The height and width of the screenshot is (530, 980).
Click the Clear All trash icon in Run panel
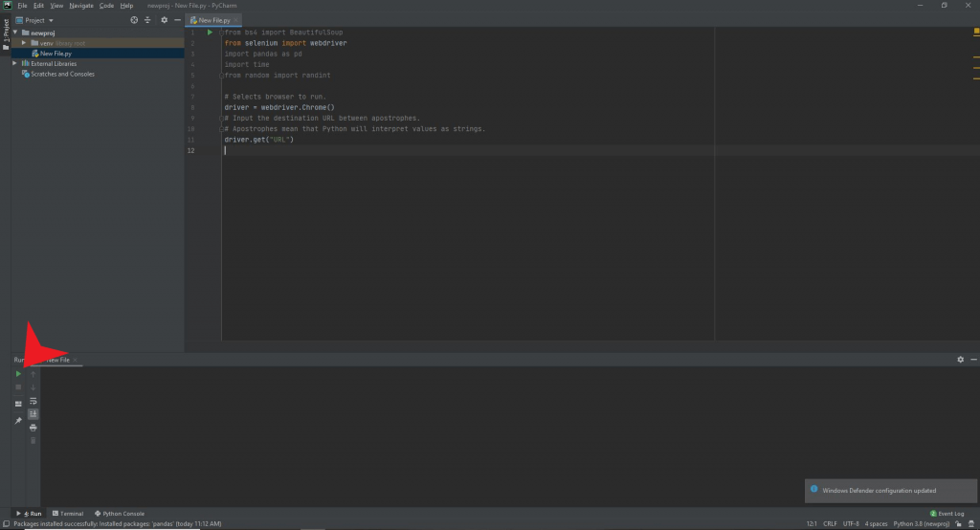click(x=33, y=440)
